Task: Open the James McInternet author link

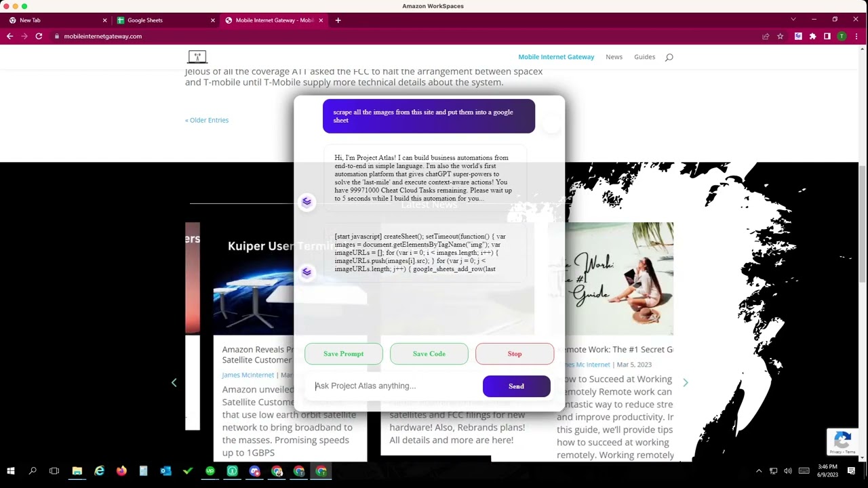Action: (x=248, y=375)
